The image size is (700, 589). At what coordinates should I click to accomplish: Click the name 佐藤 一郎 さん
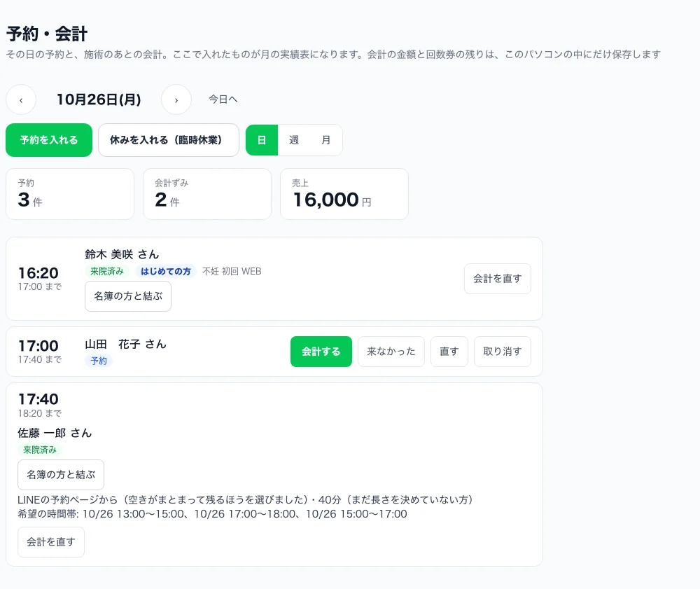pyautogui.click(x=55, y=433)
